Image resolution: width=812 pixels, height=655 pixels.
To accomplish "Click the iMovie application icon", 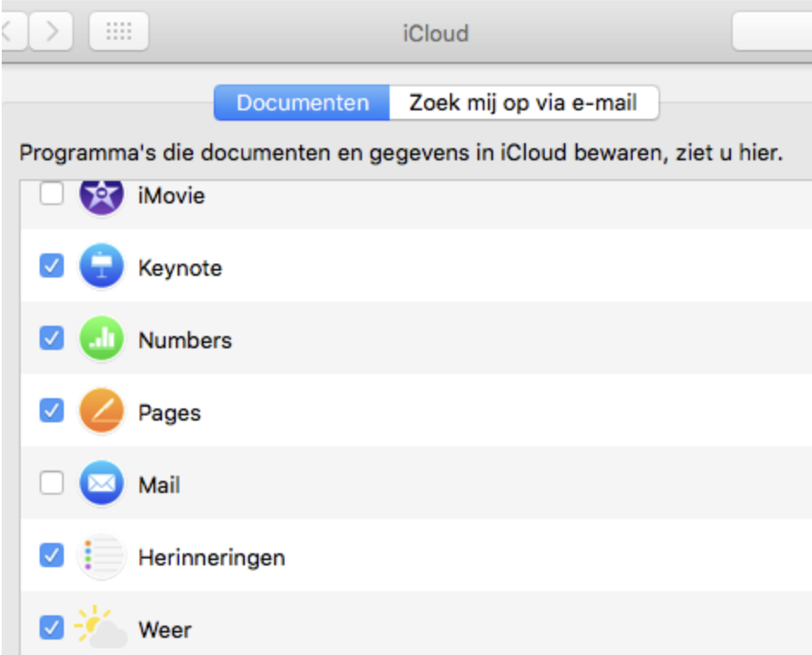I will 101,193.
